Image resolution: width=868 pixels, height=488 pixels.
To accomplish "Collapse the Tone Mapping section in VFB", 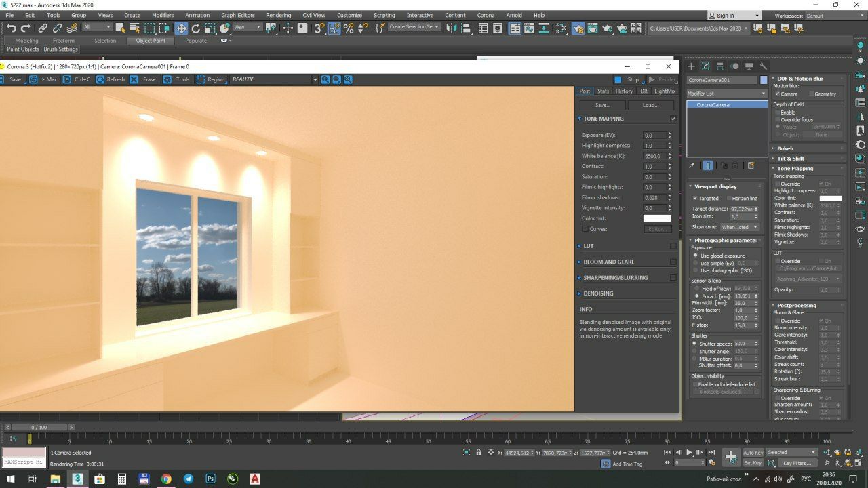I will 580,119.
